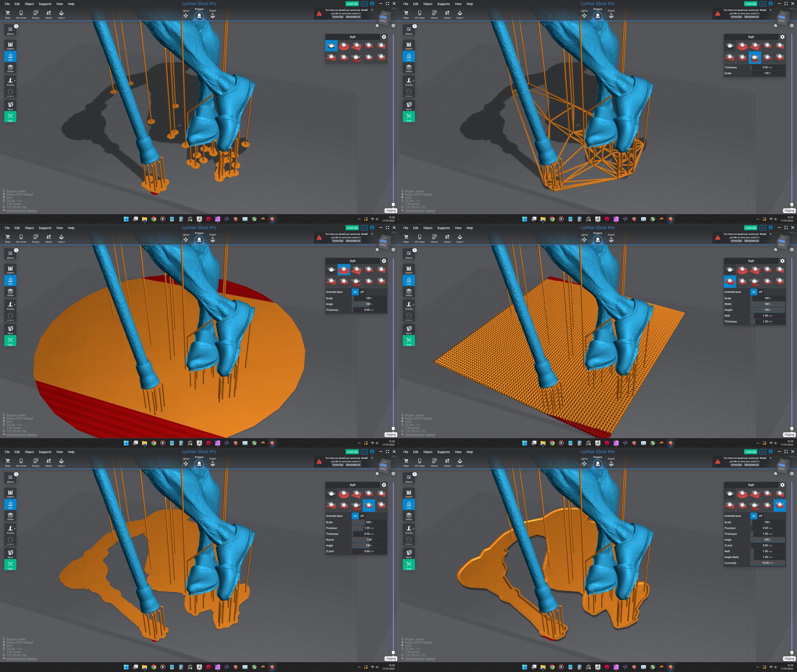Adjust the Width slider in raft settings

point(767,304)
